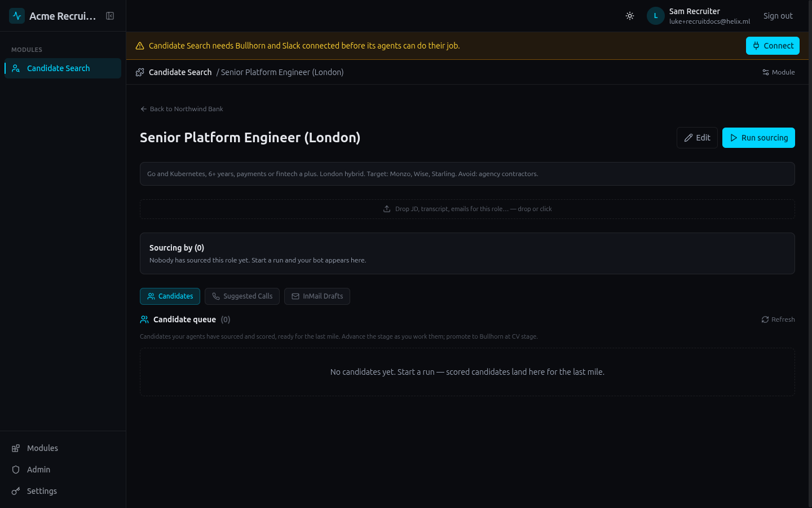812x508 pixels.
Task: Click the Senior Platform Engineer (London) heading
Action: point(250,138)
